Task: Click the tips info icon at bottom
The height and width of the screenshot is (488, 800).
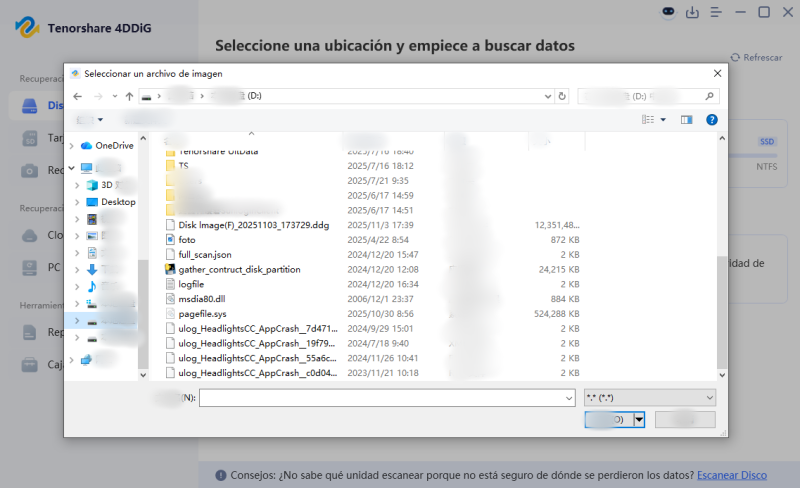Action: pos(220,475)
